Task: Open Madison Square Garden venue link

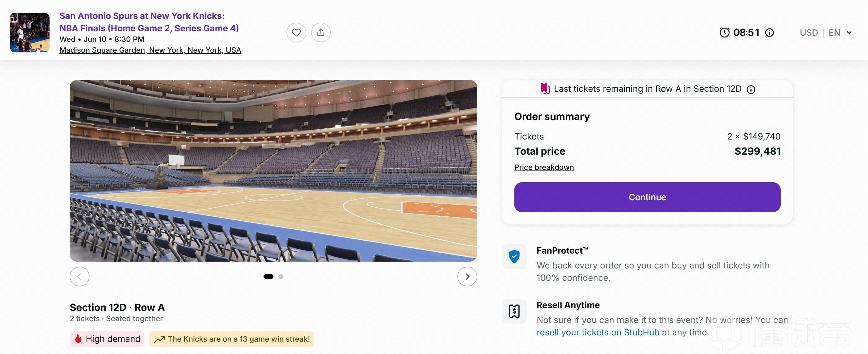Action: point(150,50)
